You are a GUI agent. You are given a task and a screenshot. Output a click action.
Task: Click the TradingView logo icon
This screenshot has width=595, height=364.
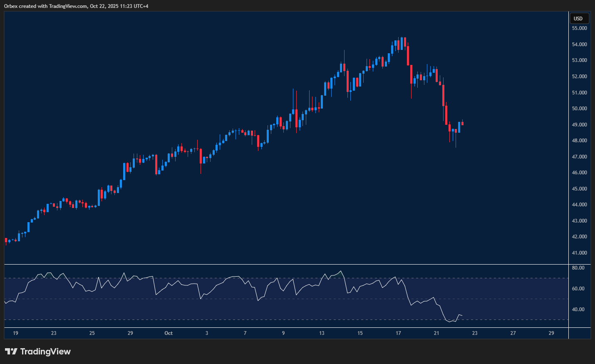tap(11, 352)
